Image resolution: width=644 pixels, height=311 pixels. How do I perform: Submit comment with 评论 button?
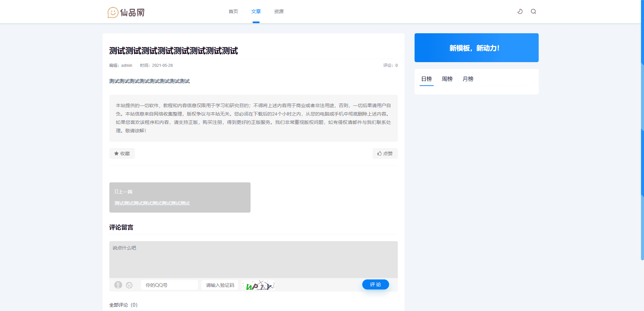(x=375, y=284)
